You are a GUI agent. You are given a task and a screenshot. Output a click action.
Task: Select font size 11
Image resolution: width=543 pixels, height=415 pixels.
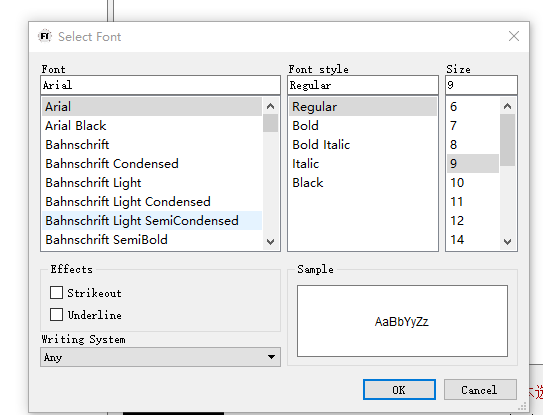pyautogui.click(x=473, y=202)
